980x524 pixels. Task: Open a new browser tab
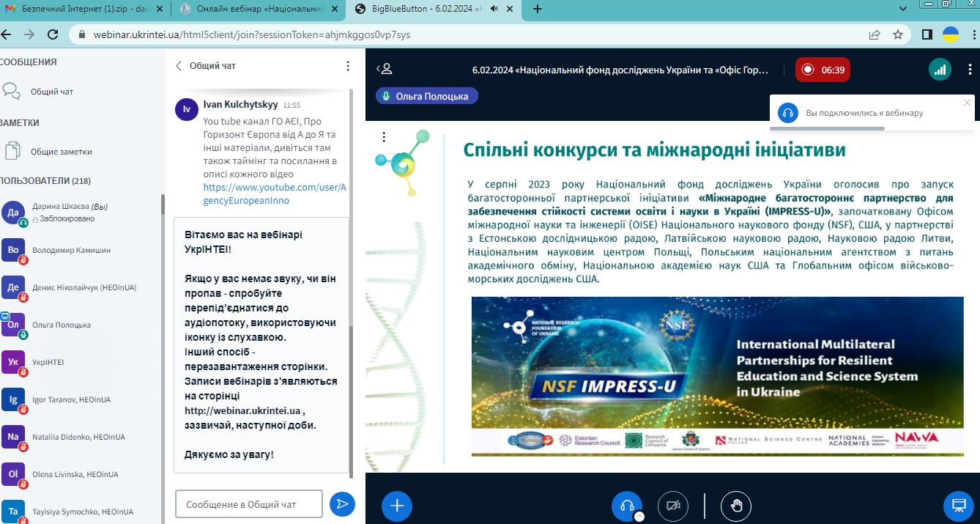(x=538, y=9)
